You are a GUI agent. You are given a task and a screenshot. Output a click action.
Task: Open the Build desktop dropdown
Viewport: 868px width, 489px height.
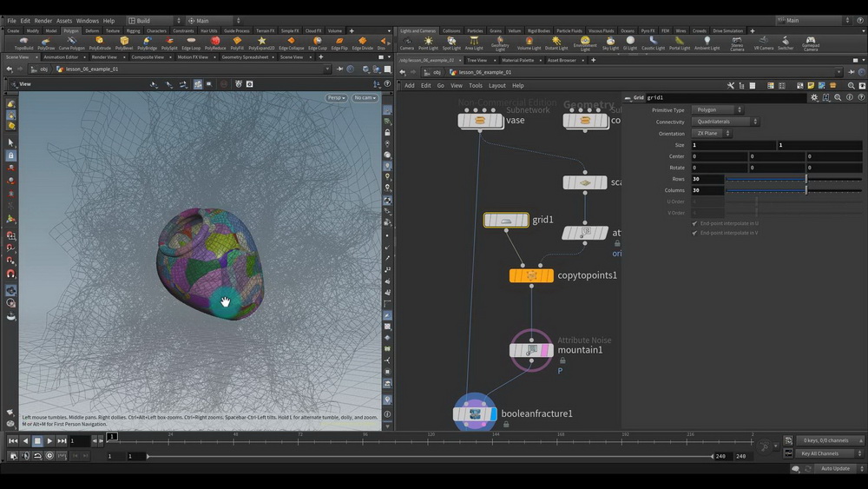pos(155,21)
